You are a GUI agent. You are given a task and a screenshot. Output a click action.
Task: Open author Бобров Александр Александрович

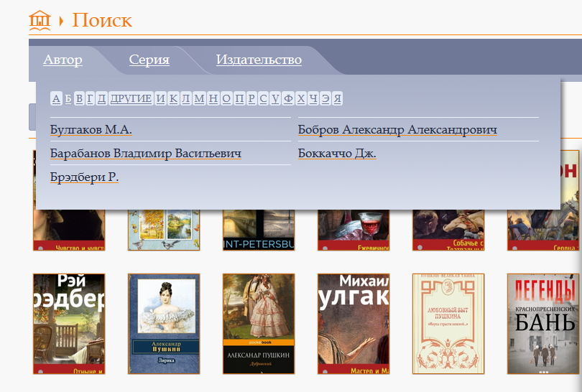pyautogui.click(x=397, y=130)
